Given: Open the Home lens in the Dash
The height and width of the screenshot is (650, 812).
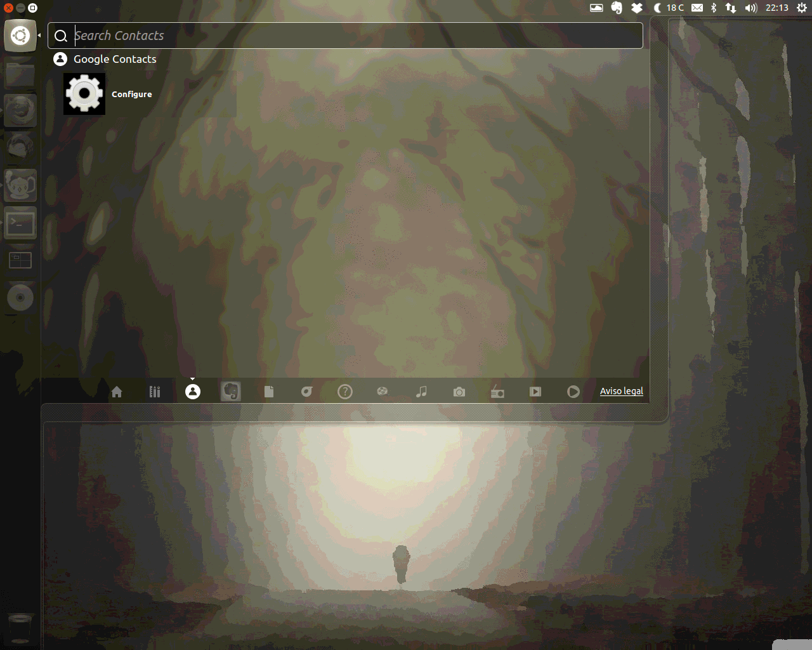Looking at the screenshot, I should [117, 392].
